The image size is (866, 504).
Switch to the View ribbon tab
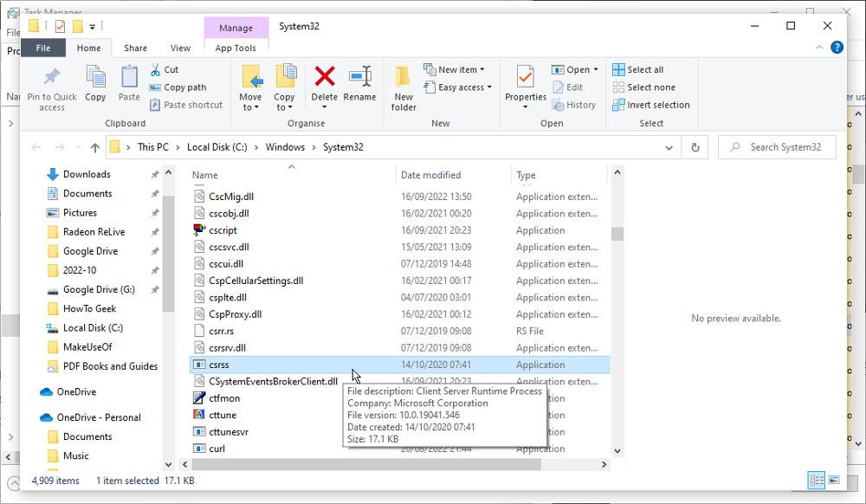(x=180, y=48)
